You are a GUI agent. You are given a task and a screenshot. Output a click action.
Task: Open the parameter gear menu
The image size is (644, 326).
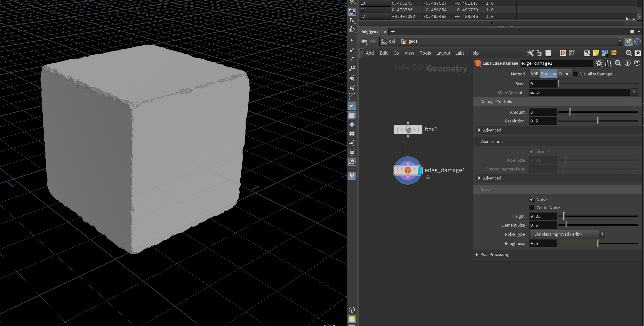click(598, 63)
